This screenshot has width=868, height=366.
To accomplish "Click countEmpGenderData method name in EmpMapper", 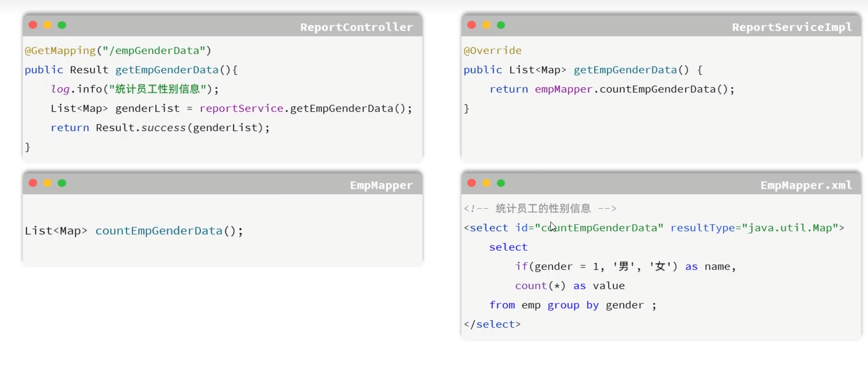I will [x=159, y=231].
